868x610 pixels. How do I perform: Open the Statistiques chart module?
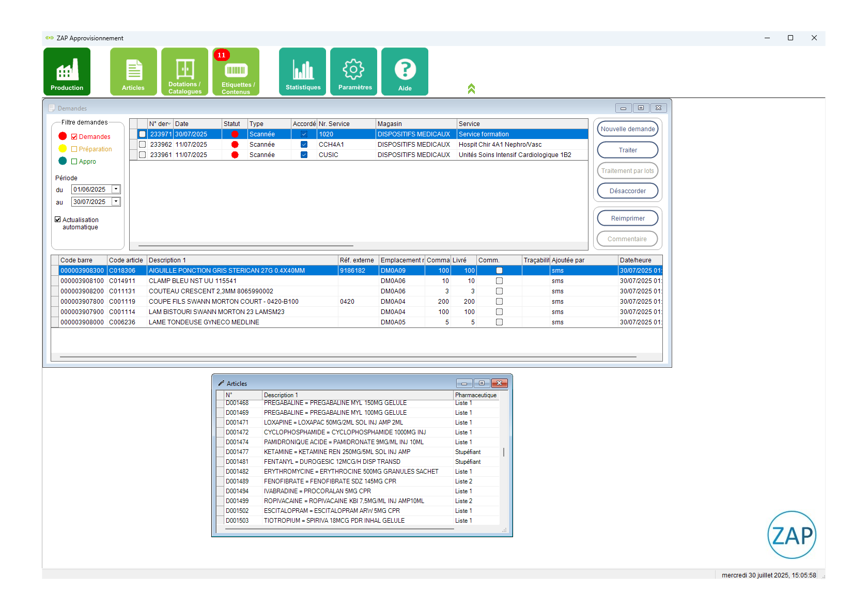coord(302,72)
